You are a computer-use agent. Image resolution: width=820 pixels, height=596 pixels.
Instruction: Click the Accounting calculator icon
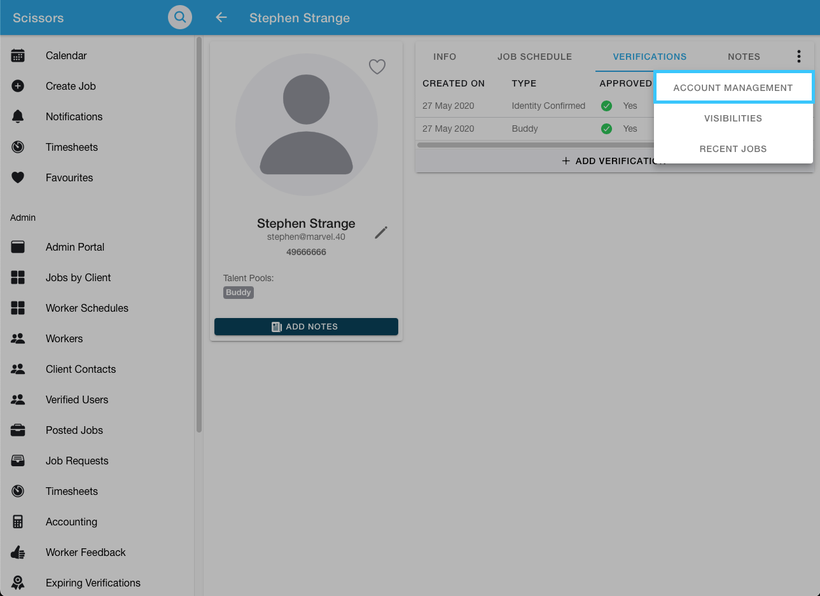[18, 522]
